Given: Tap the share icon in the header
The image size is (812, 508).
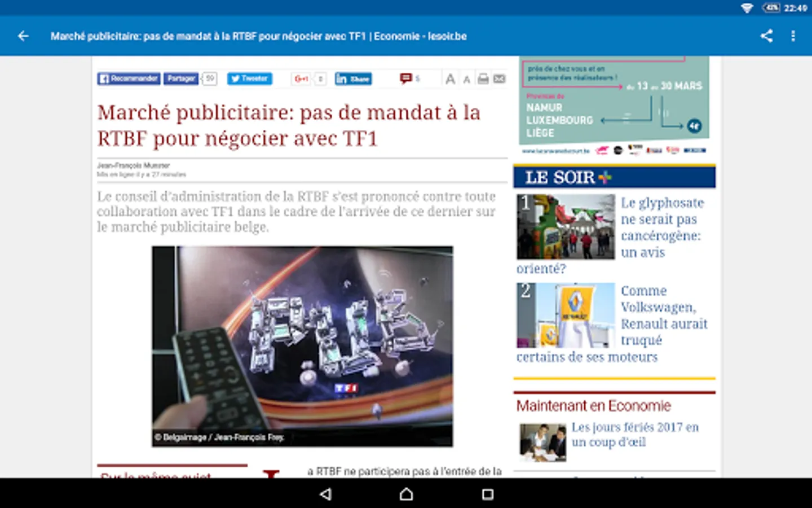Looking at the screenshot, I should click(x=766, y=36).
